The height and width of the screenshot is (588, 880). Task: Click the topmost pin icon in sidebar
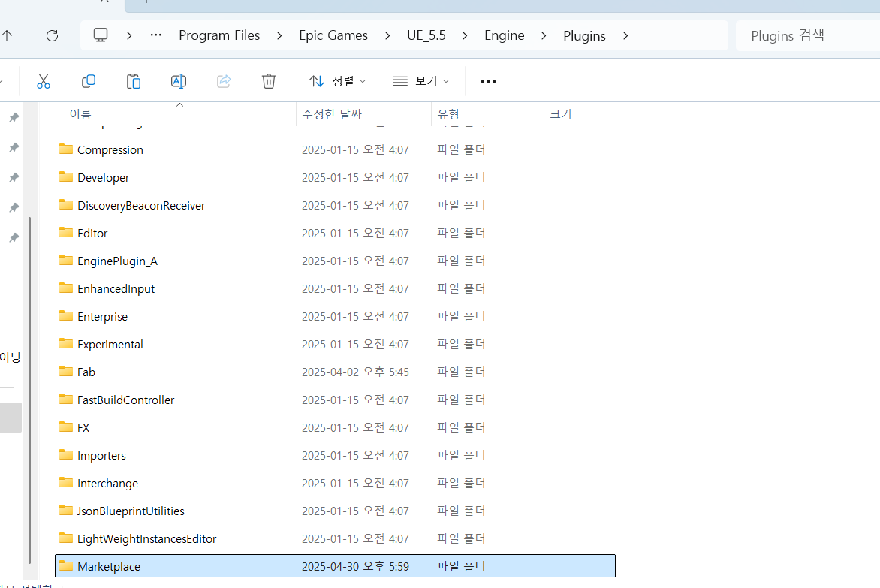[14, 117]
